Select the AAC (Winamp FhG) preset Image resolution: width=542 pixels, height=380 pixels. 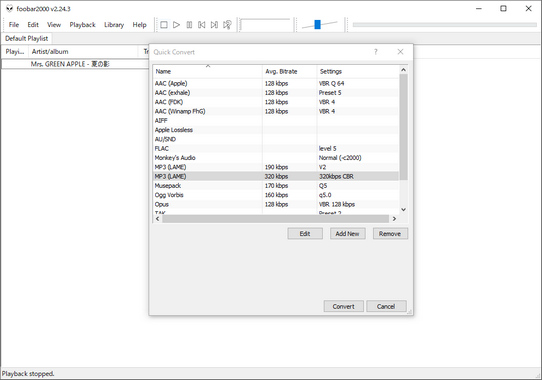[x=276, y=111]
